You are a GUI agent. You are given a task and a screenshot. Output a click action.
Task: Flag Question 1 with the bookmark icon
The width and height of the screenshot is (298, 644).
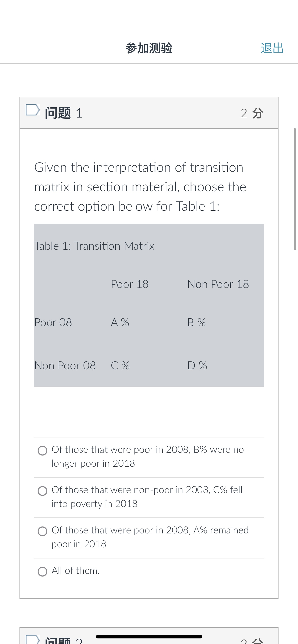(33, 110)
